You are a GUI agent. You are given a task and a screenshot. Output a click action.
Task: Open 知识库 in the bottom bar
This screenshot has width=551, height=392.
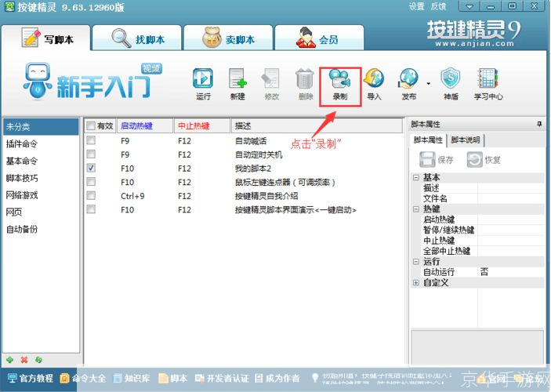[x=132, y=379]
